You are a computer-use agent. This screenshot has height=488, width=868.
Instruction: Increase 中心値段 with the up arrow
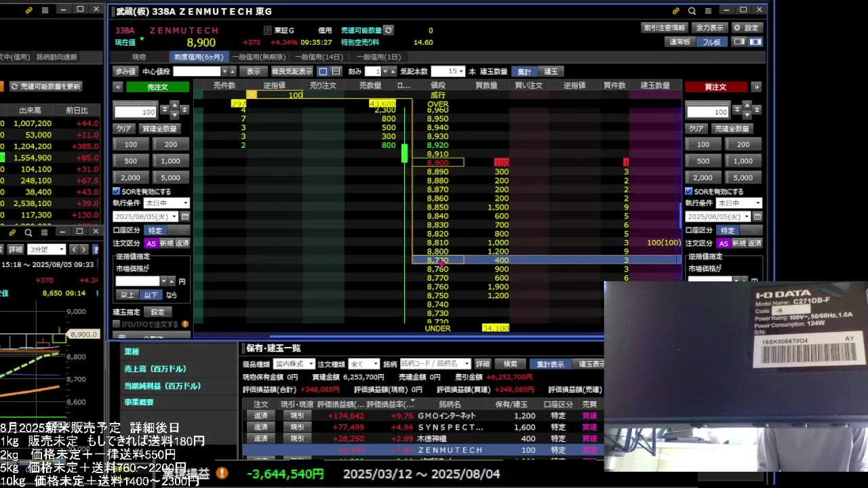tap(233, 71)
